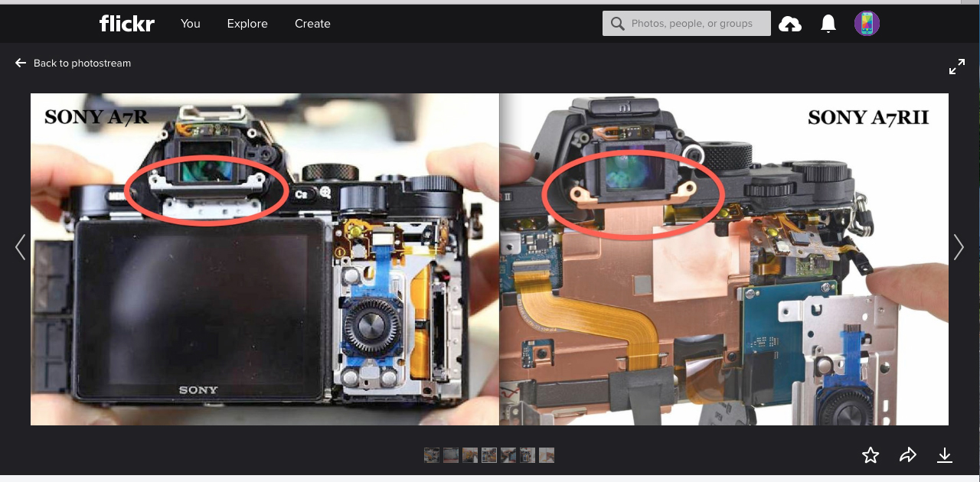Open the notifications bell
980x482 pixels.
[828, 24]
